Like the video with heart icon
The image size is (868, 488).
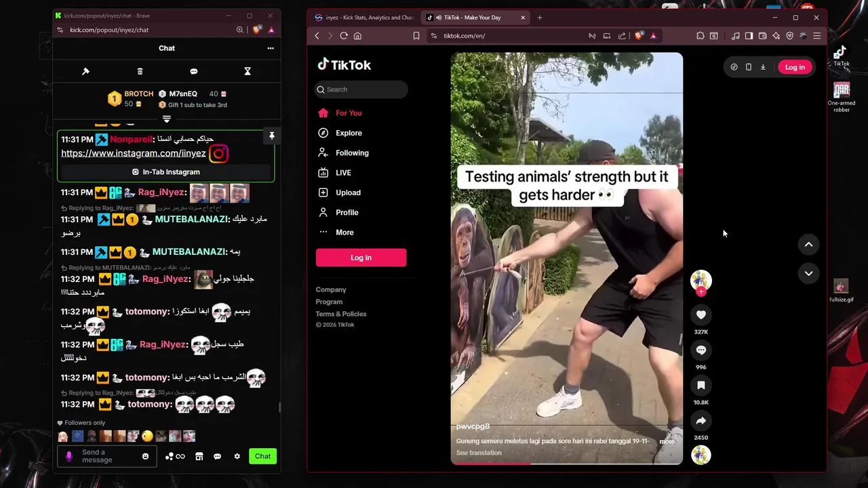point(701,314)
